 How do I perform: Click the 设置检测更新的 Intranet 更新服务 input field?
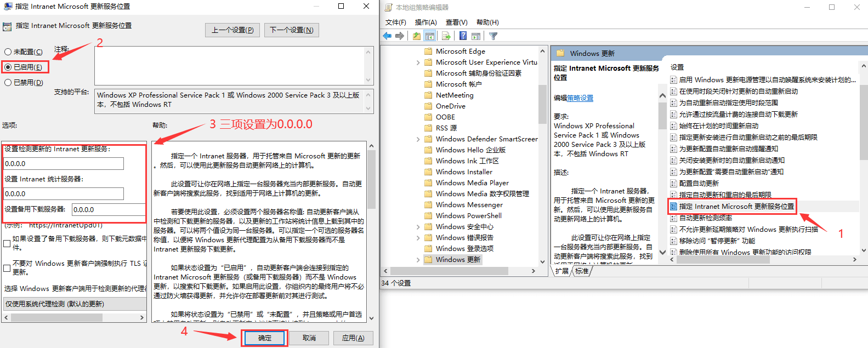[x=64, y=164]
